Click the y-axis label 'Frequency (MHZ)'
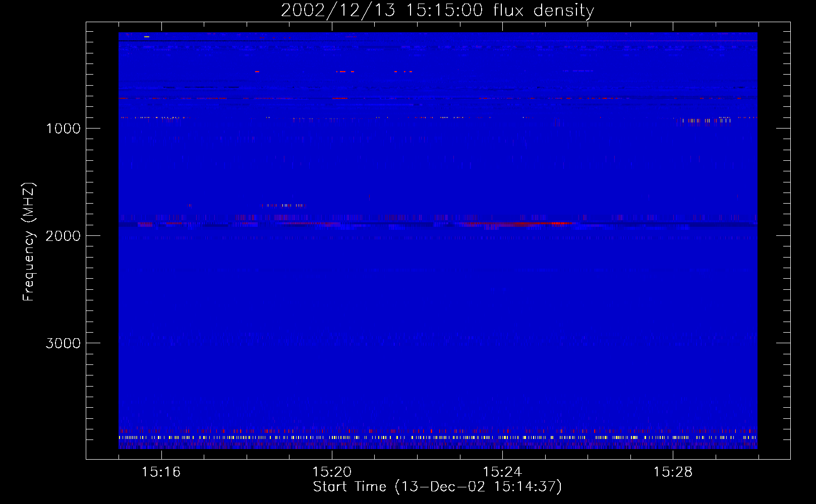This screenshot has height=504, width=816. [x=29, y=242]
